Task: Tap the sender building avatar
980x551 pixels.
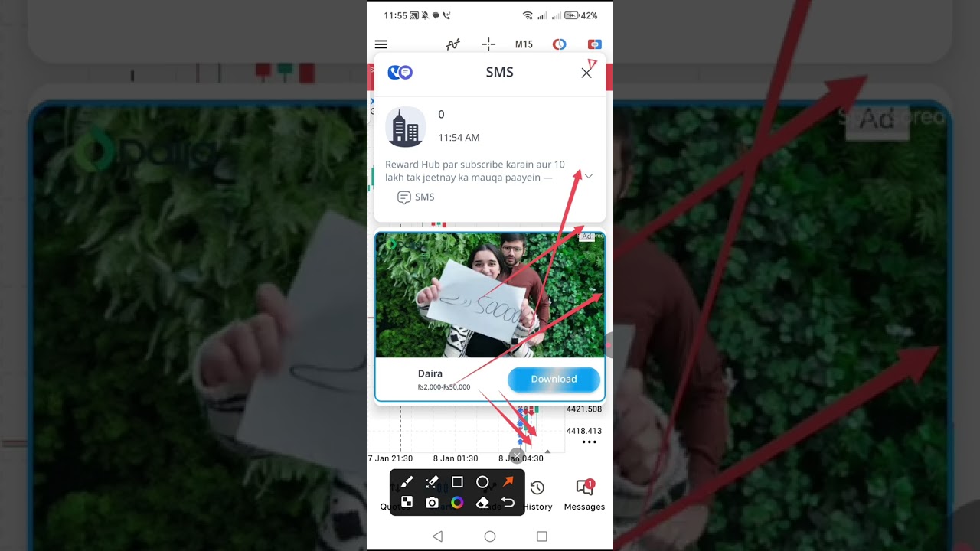Action: [x=405, y=127]
